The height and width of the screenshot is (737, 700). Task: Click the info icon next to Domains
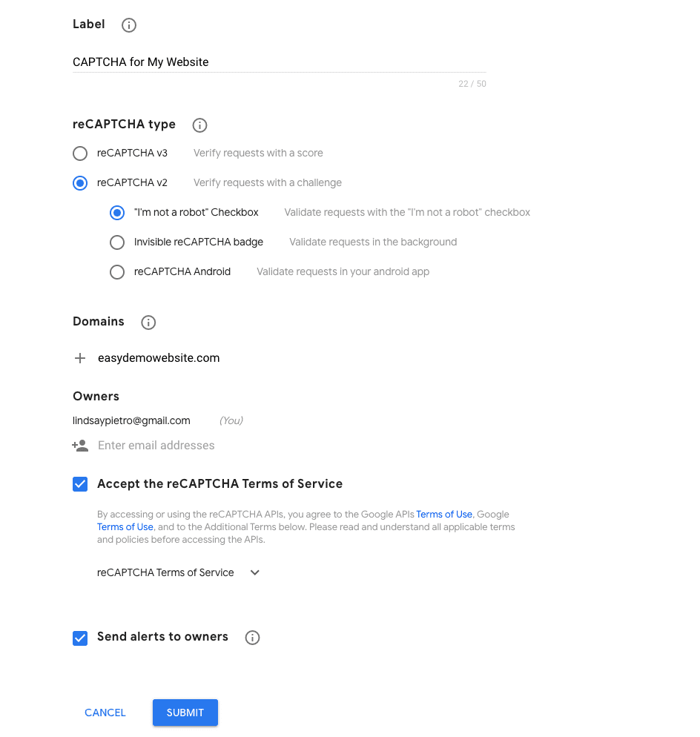pyautogui.click(x=148, y=323)
